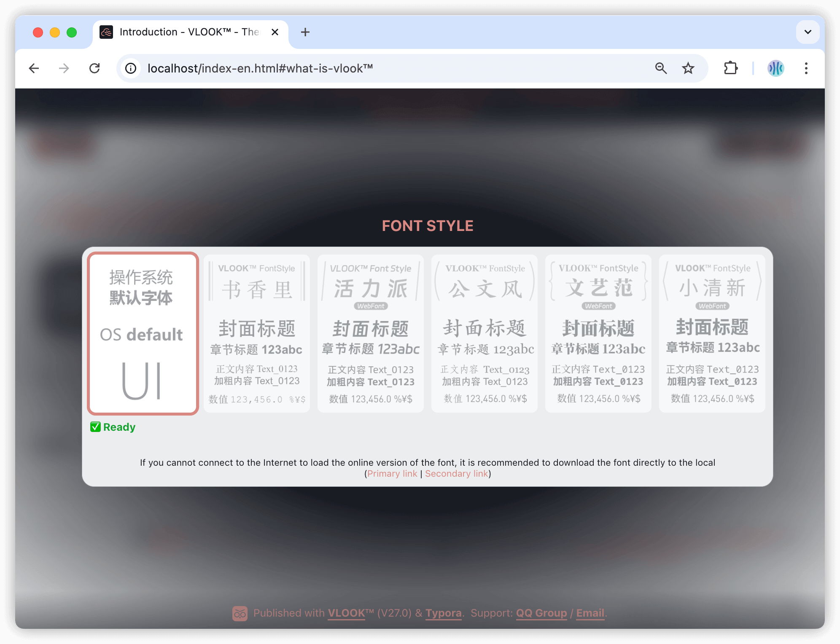
Task: Open the VLOOK link in footer
Action: 347,613
